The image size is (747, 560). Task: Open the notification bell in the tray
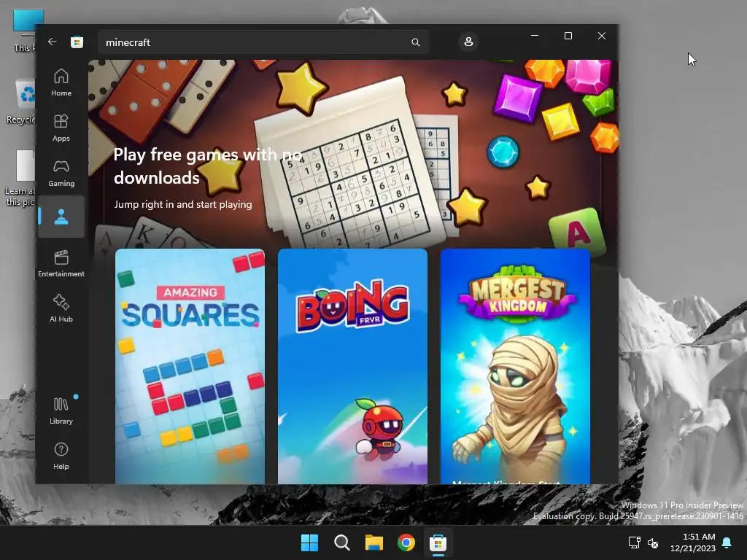727,542
